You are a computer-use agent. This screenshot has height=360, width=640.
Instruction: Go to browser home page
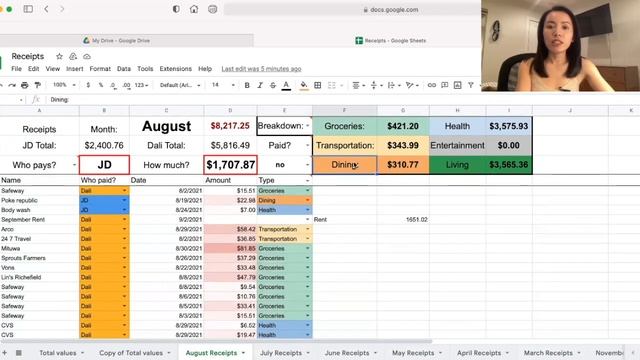194,9
